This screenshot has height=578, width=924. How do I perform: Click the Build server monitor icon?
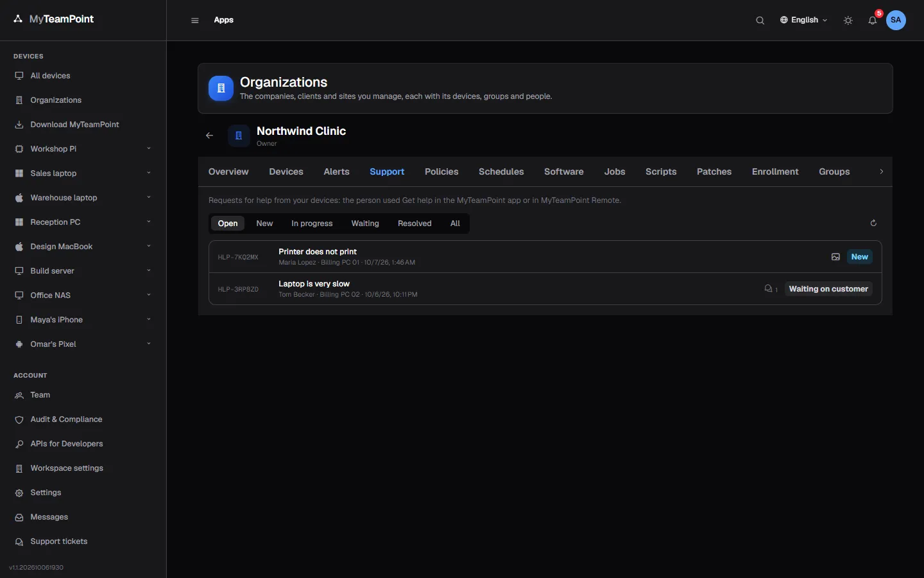tap(19, 271)
